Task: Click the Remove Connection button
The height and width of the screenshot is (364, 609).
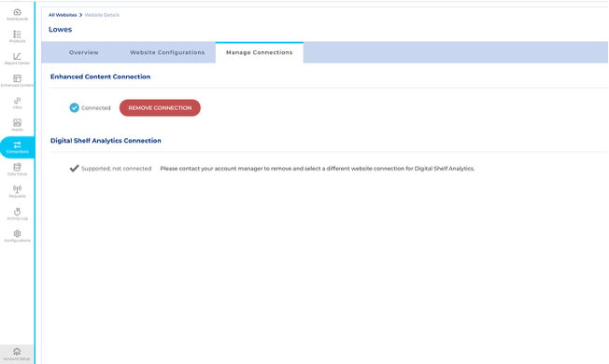Action: 160,108
